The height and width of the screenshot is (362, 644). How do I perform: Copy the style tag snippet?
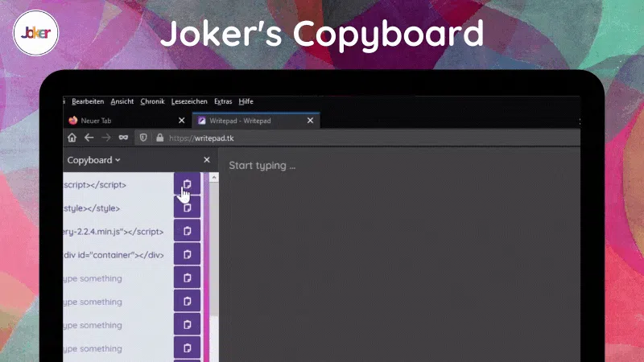[x=187, y=208]
